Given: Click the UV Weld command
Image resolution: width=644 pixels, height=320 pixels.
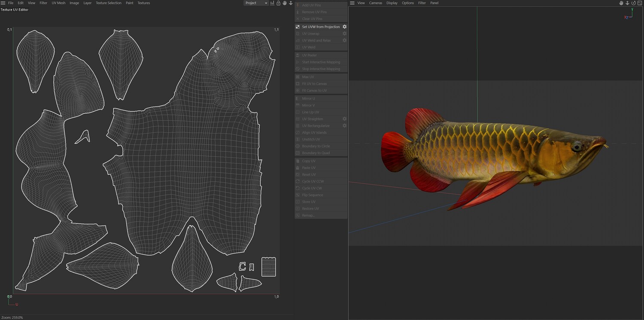Looking at the screenshot, I should pyautogui.click(x=321, y=47).
